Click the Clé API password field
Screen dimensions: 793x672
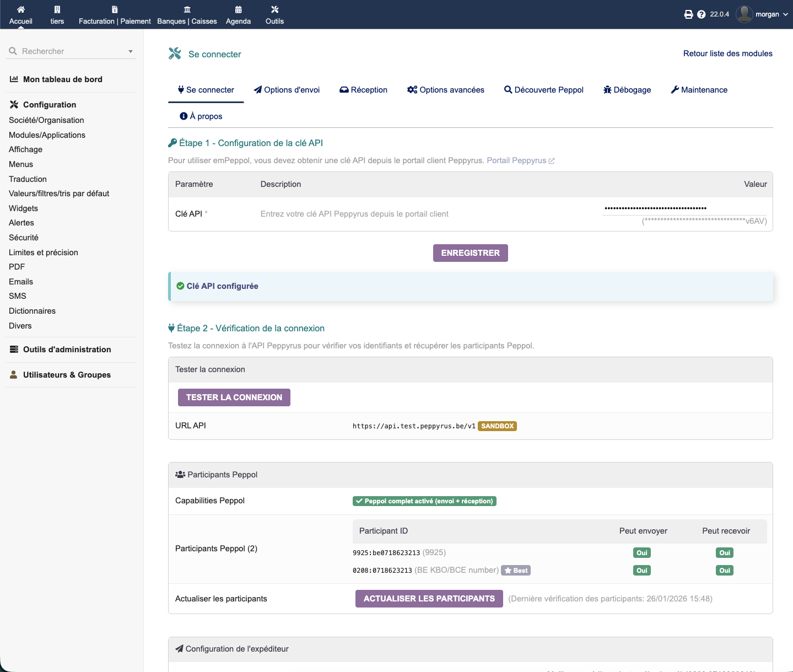click(683, 208)
